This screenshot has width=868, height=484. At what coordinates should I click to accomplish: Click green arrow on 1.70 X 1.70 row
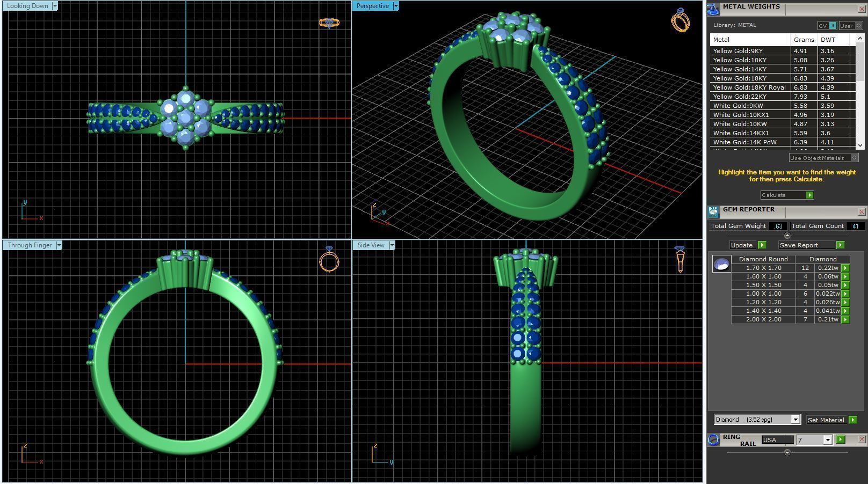(x=845, y=268)
